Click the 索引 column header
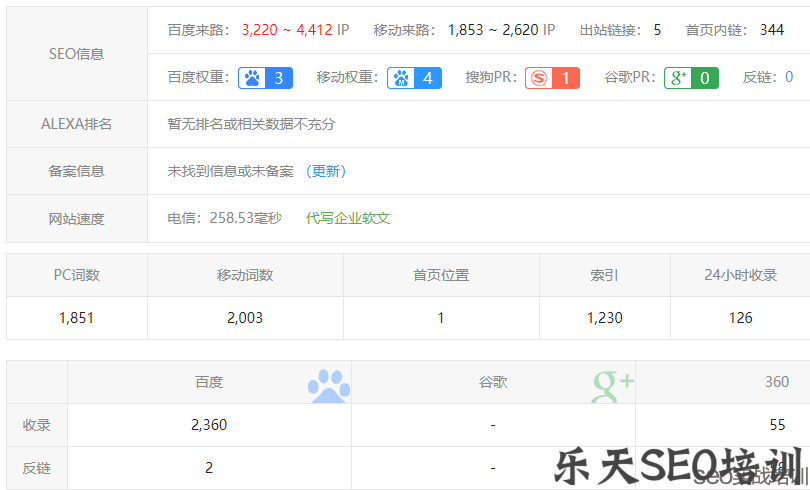Screen dimensions: 810x490 [604, 275]
